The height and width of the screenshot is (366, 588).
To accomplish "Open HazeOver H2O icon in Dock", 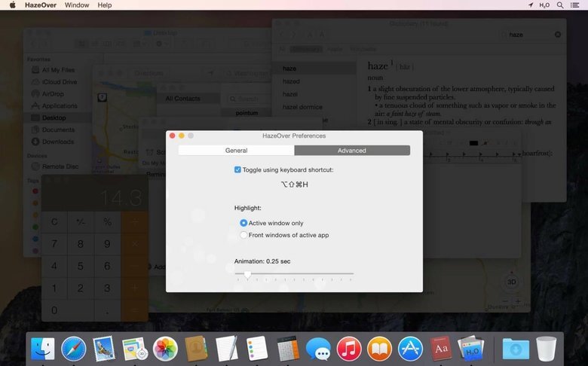I will coord(471,349).
